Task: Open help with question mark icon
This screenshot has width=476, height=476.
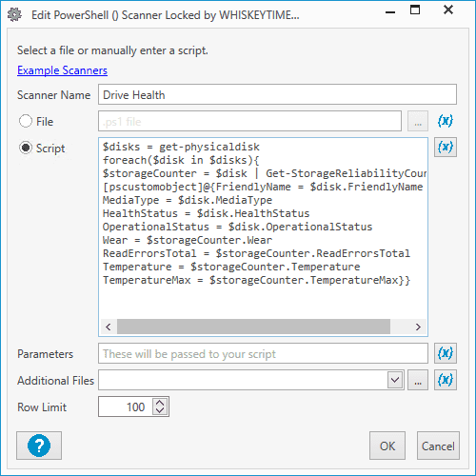Action: 39,446
